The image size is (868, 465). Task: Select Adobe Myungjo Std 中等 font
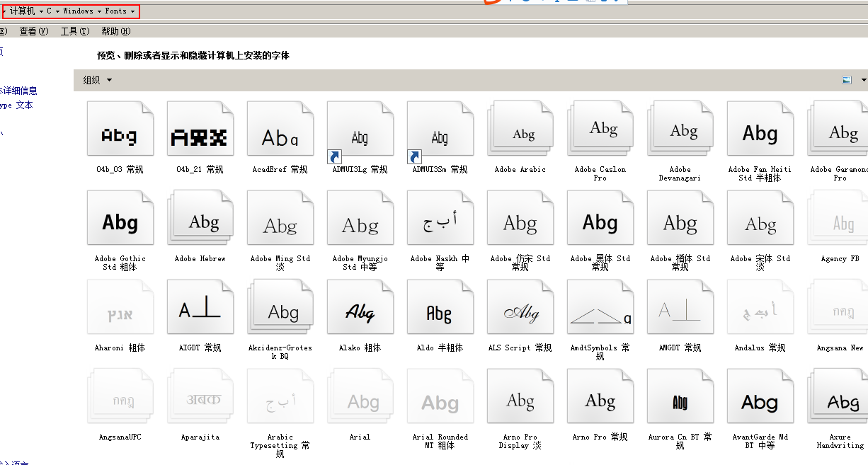point(360,218)
